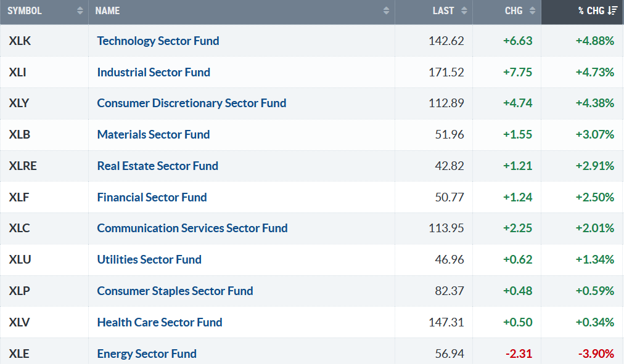Open Energy Sector Fund link
This screenshot has width=624, height=364.
(147, 354)
